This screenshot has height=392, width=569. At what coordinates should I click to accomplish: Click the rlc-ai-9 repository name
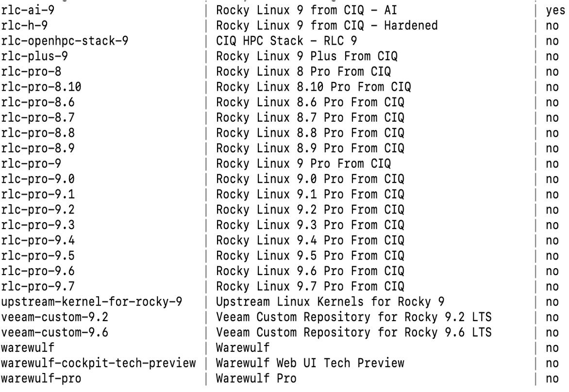point(28,10)
